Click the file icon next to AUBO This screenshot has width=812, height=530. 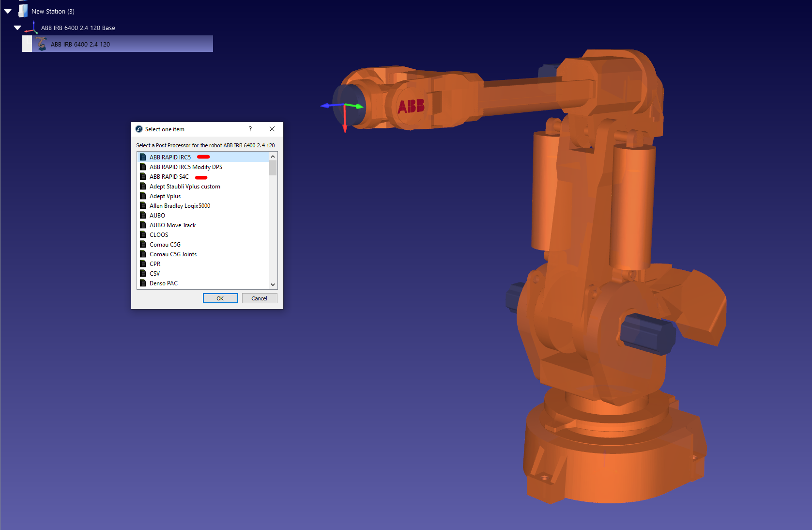tap(143, 216)
